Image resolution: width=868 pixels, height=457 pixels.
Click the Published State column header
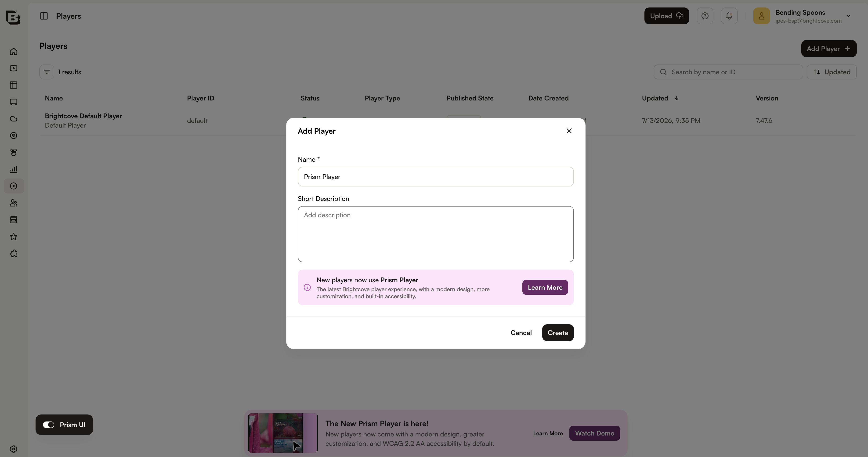coord(470,98)
